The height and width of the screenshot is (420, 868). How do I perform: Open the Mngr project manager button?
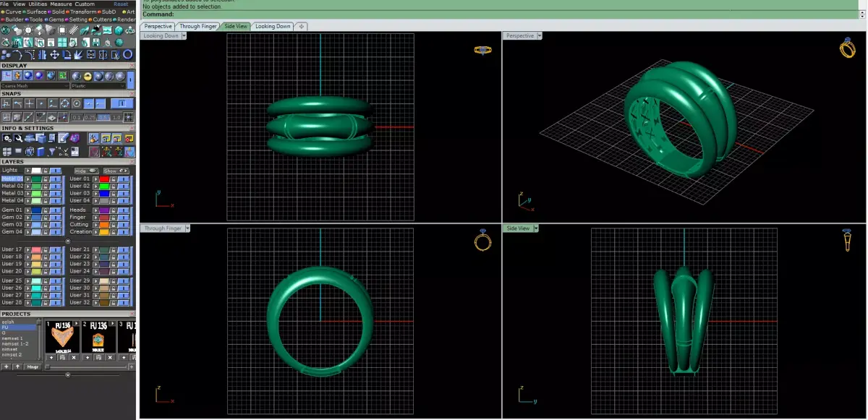tap(33, 367)
